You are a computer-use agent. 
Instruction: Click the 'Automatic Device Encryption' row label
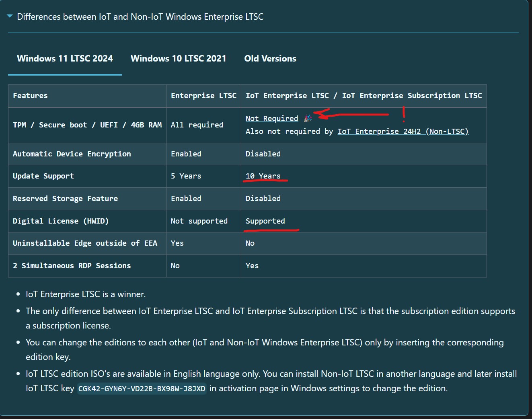tap(72, 154)
